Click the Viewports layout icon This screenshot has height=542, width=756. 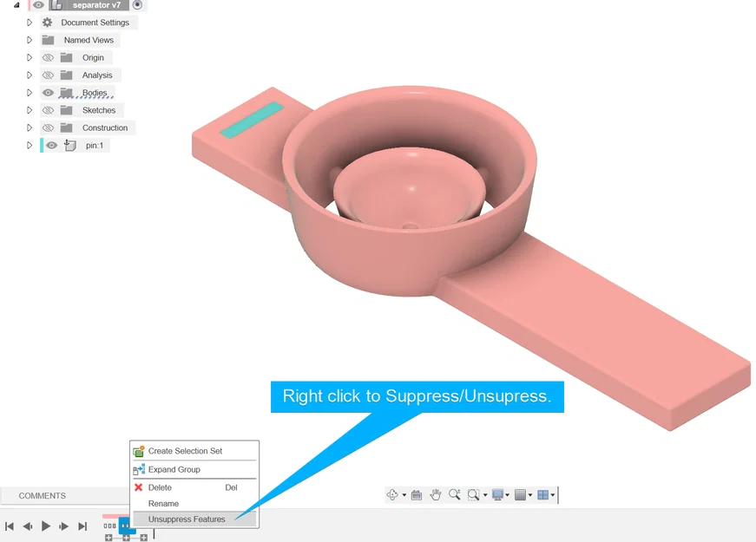[x=542, y=495]
